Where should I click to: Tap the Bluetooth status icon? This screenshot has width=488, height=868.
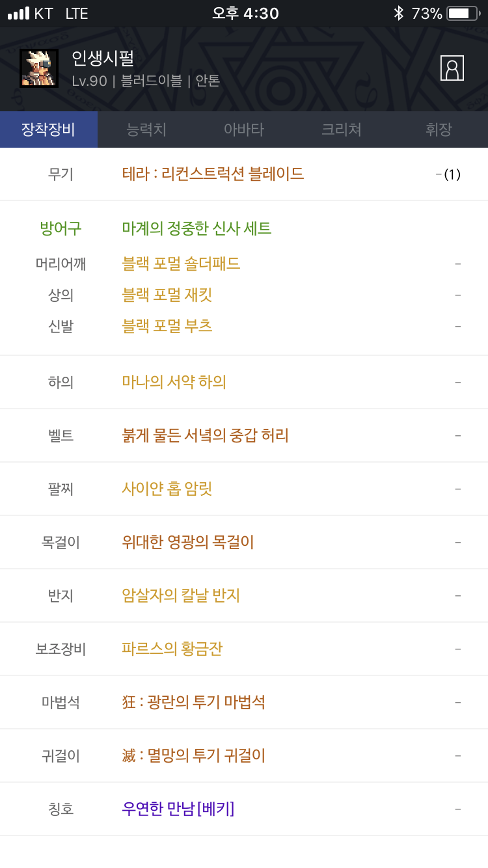click(x=398, y=13)
